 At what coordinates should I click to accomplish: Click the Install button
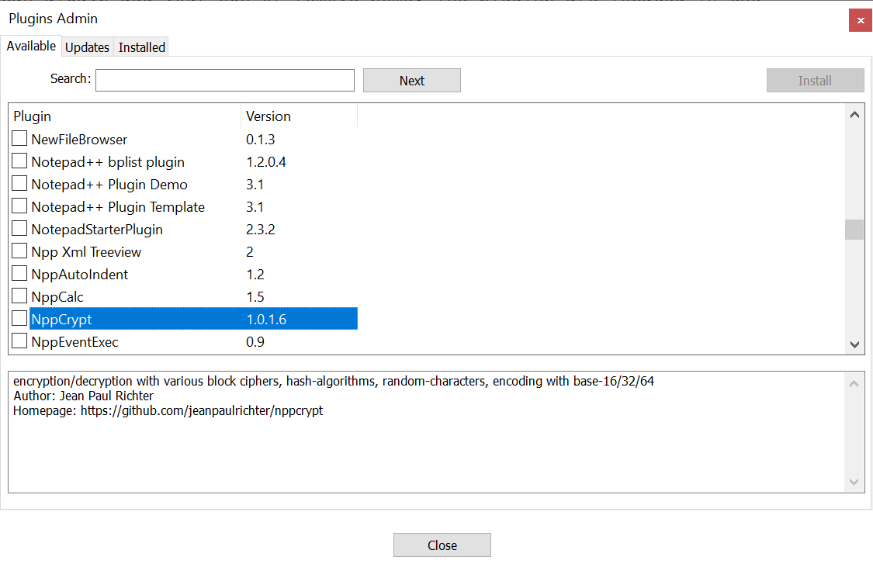[815, 81]
